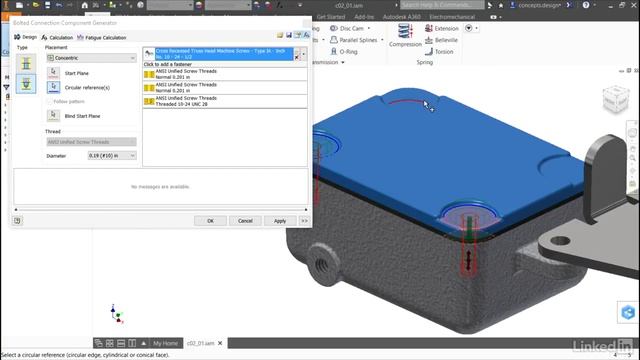This screenshot has width=640, height=360.
Task: Click the help question mark icon
Action: (586, 5)
